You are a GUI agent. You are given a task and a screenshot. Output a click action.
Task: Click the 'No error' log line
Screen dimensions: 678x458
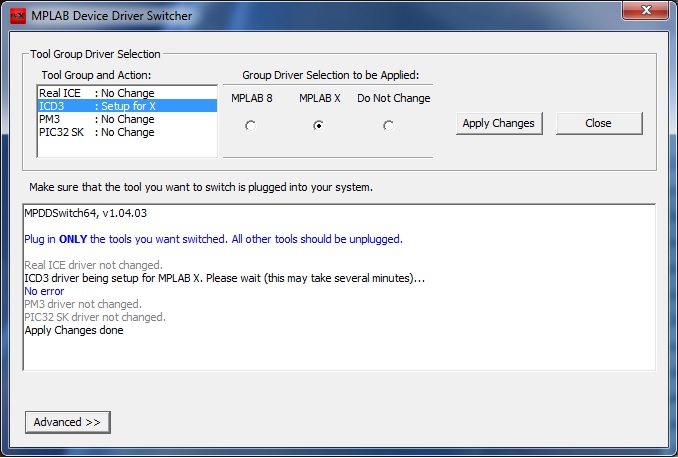point(44,291)
